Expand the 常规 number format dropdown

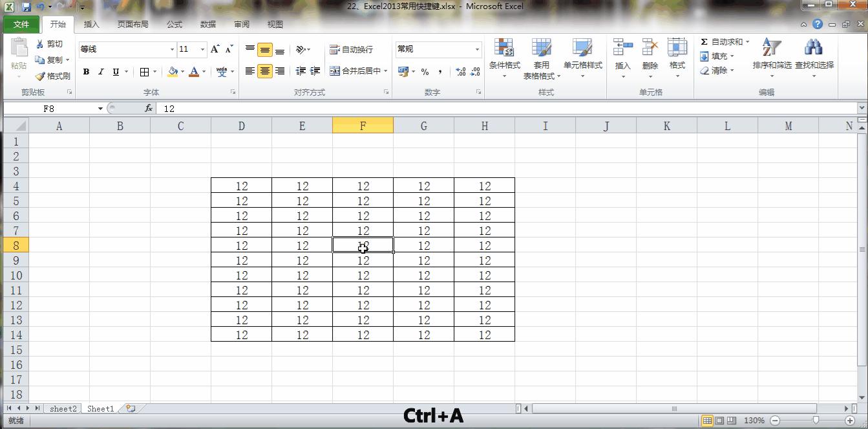477,49
